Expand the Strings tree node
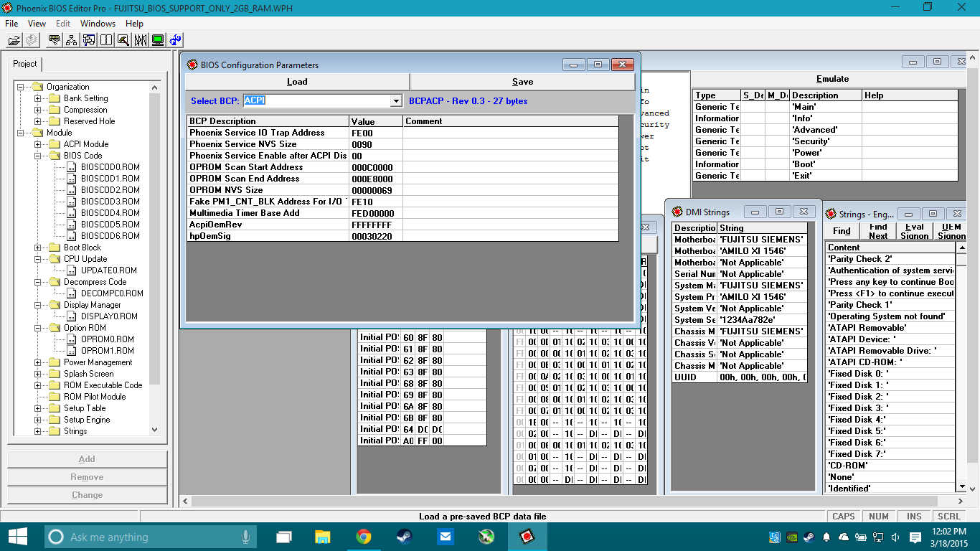 (x=37, y=431)
